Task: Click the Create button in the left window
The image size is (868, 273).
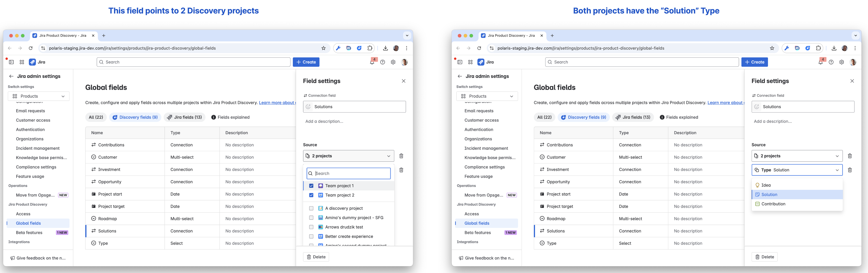Action: tap(306, 62)
